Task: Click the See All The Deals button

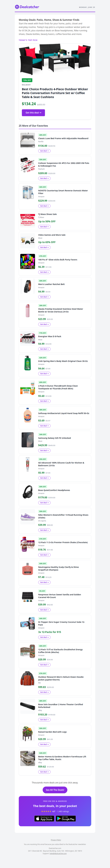Action: (55, 790)
